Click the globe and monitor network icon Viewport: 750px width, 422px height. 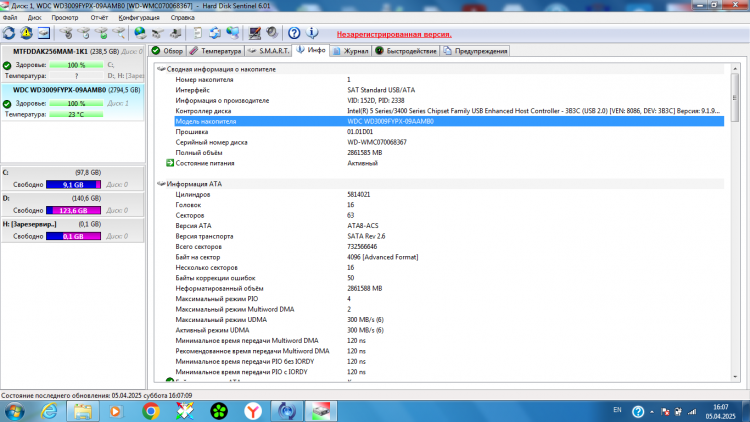tap(232, 33)
